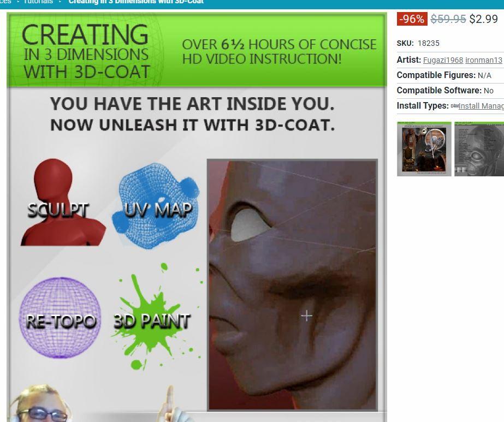Click the breadcrumb title Creating in 3 Dimensions
The image size is (504, 422).
(136, 2)
